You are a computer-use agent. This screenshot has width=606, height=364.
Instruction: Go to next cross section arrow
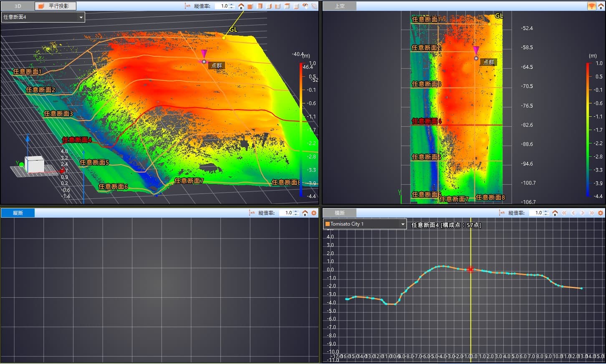point(582,213)
